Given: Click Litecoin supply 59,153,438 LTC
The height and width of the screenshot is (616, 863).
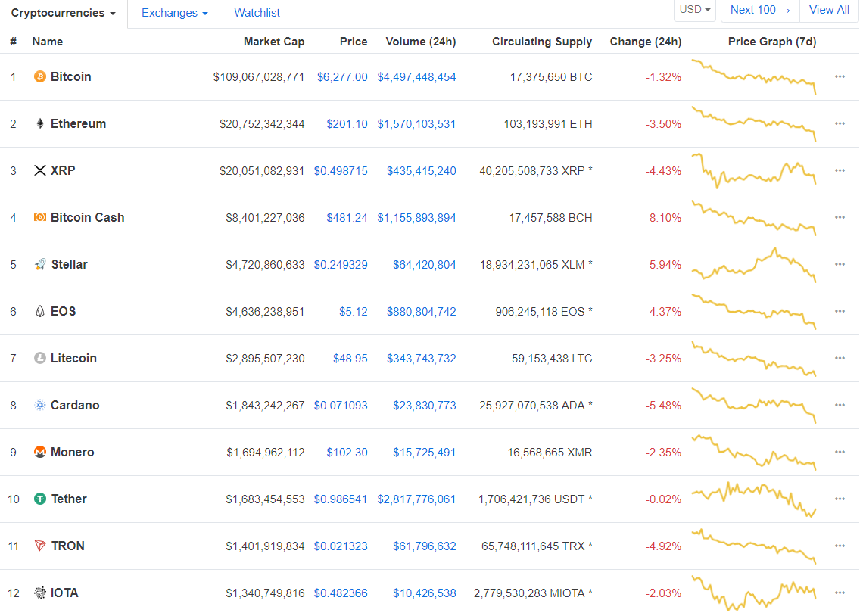Looking at the screenshot, I should (552, 359).
